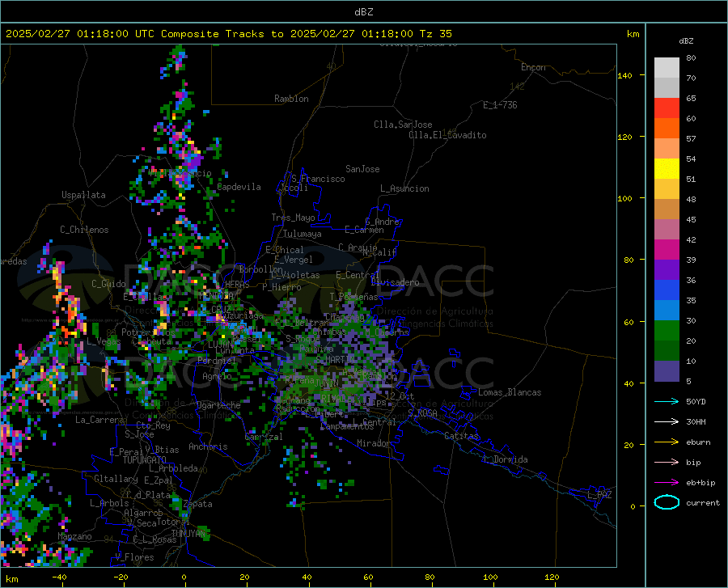Click the E_1-736 map label
This screenshot has width=728, height=588.
(500, 105)
